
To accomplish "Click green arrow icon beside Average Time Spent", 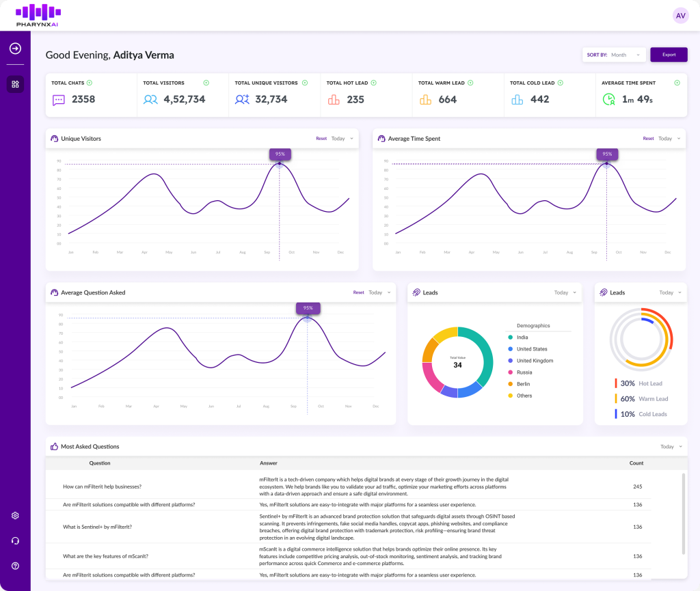I will 677,83.
